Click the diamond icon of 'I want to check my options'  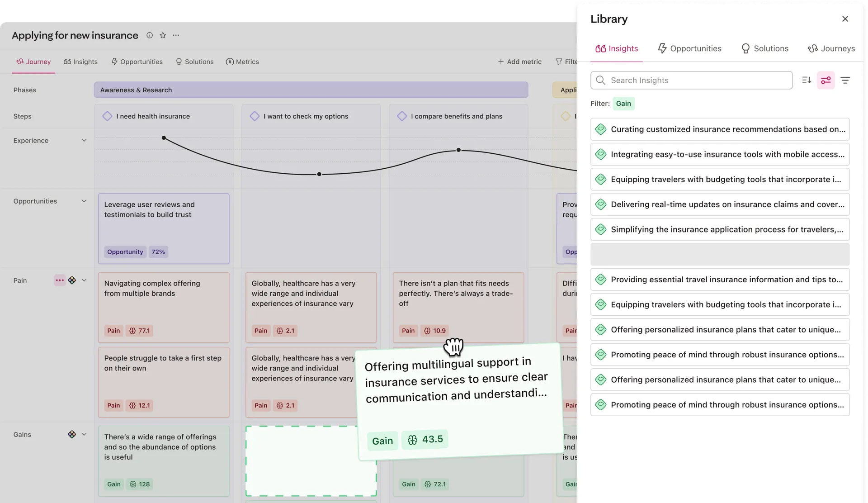pos(255,116)
